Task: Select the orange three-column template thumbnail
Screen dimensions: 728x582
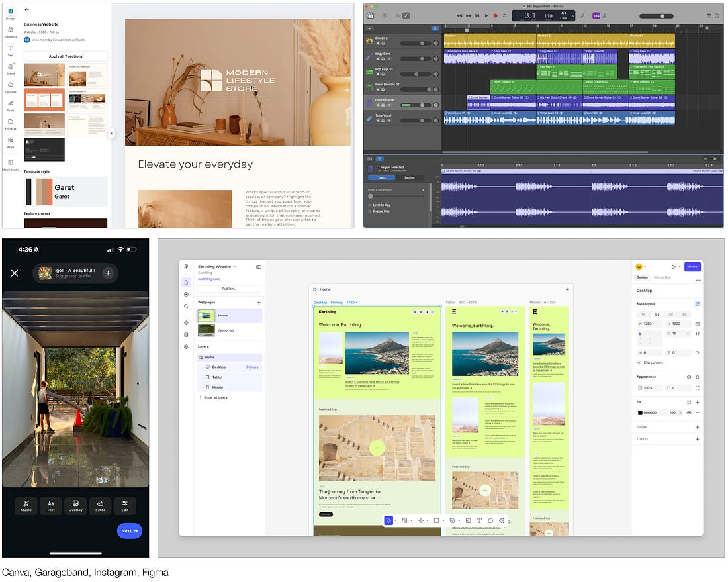Action: (x=44, y=99)
